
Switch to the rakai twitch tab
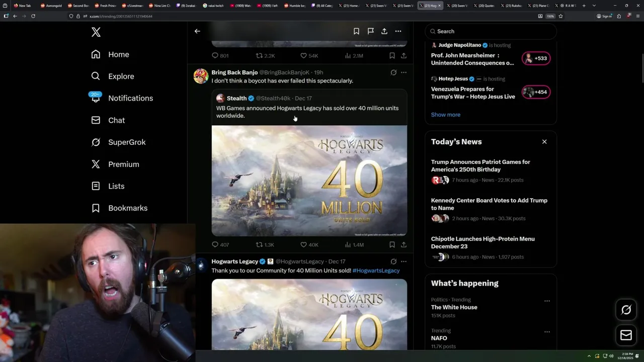tap(214, 6)
